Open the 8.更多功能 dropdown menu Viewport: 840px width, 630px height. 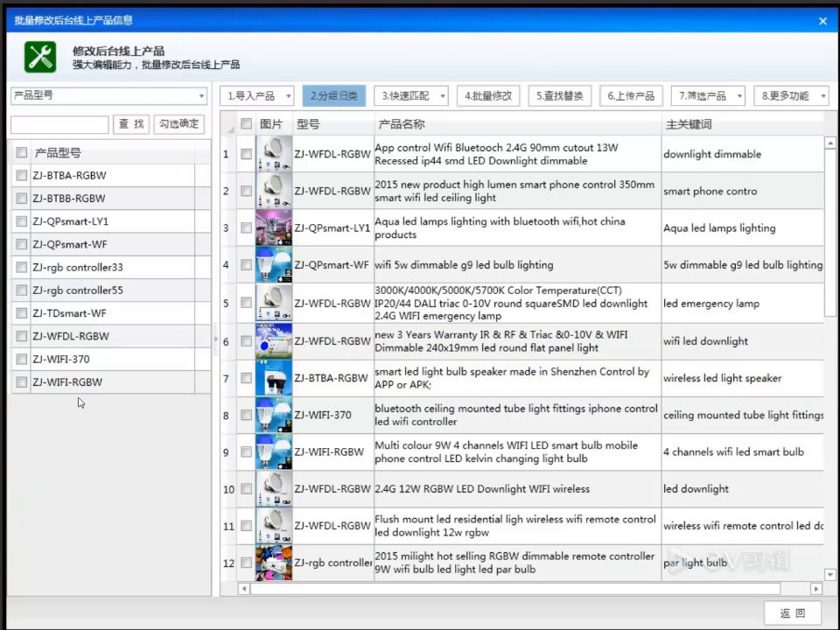(x=791, y=96)
